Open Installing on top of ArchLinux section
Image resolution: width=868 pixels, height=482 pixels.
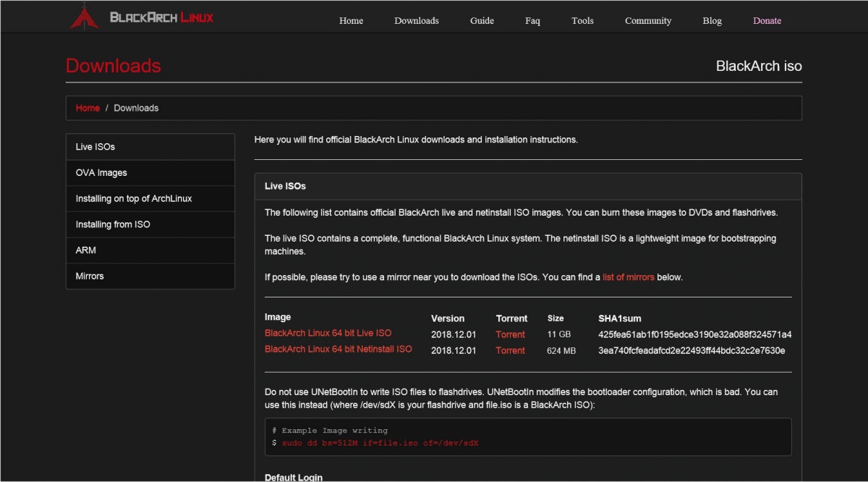150,198
